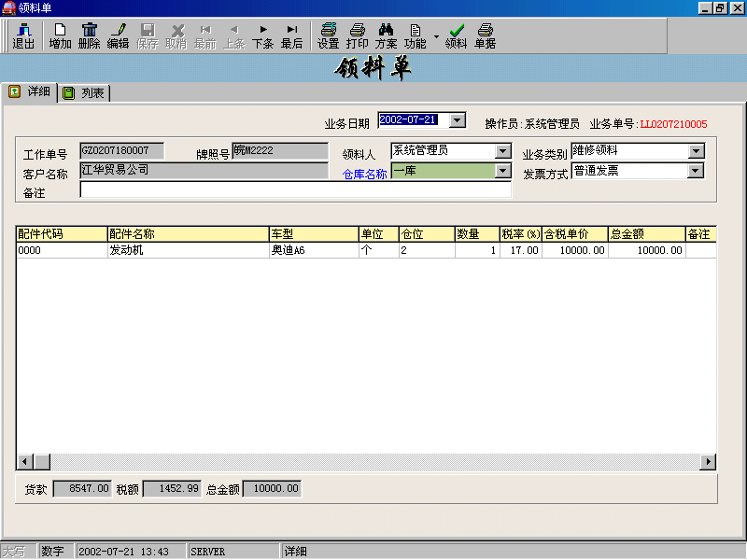Click the 删除 (delete) trash icon
Screen dimensions: 747x560
click(89, 36)
